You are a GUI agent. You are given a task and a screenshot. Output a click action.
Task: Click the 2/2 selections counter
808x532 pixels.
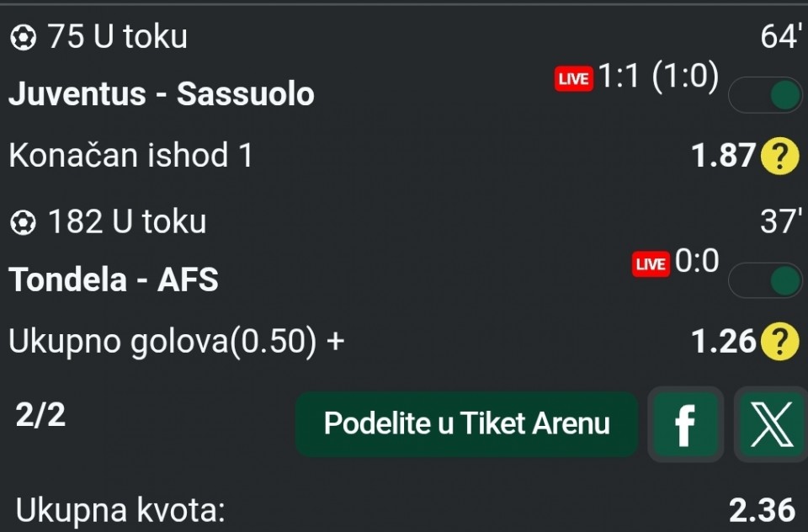tap(40, 416)
